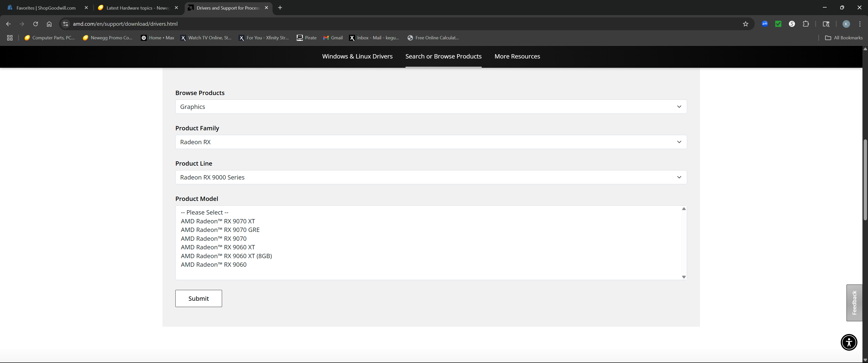Open Newegg Promo Co... bookmark
The width and height of the screenshot is (868, 363).
[x=107, y=38]
